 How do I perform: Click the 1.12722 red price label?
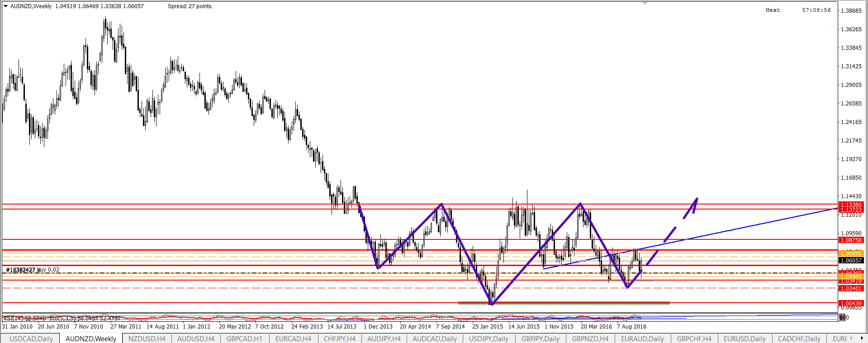851,210
